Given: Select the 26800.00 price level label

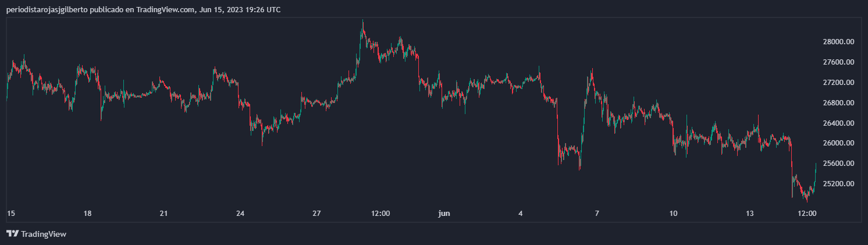Looking at the screenshot, I should tap(838, 103).
